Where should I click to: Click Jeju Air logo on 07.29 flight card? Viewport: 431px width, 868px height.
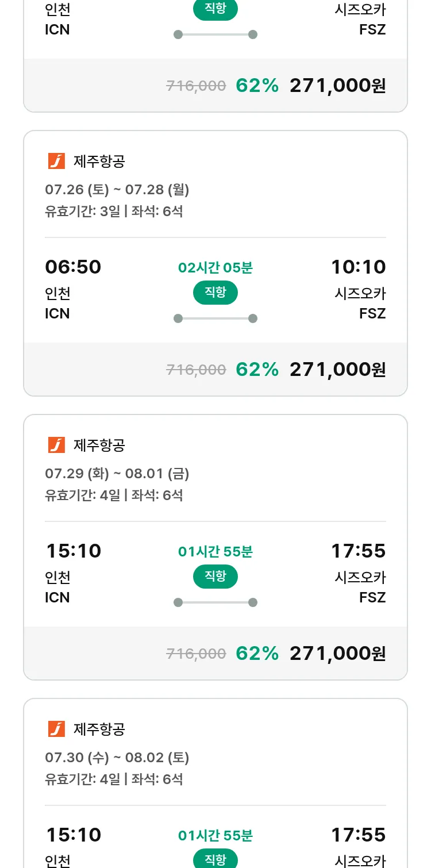point(56,445)
